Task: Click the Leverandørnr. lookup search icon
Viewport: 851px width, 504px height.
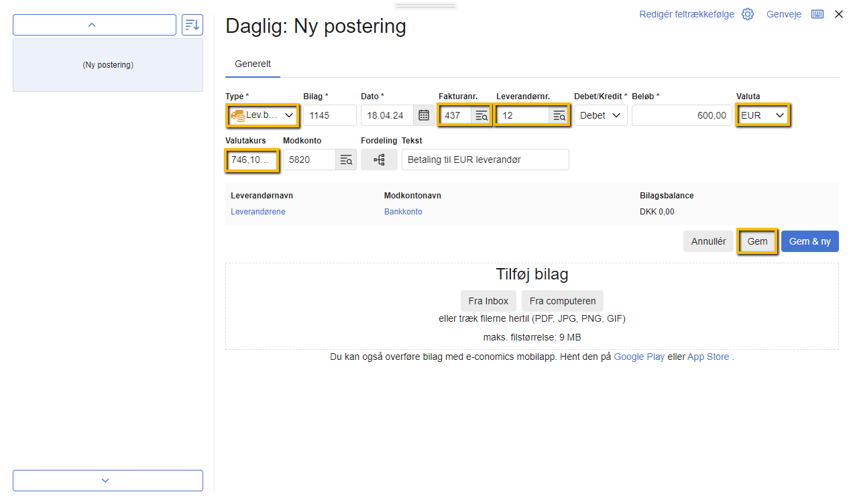Action: [x=559, y=115]
